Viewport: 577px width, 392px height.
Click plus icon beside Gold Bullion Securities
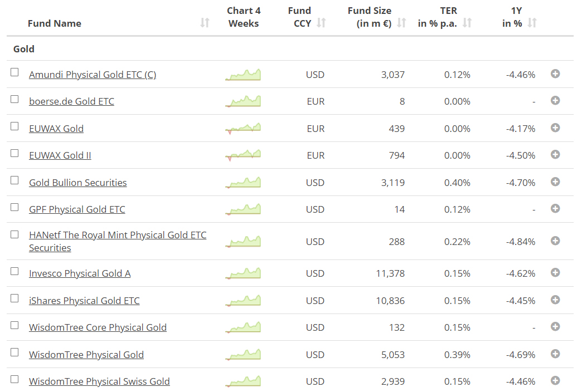tap(555, 182)
